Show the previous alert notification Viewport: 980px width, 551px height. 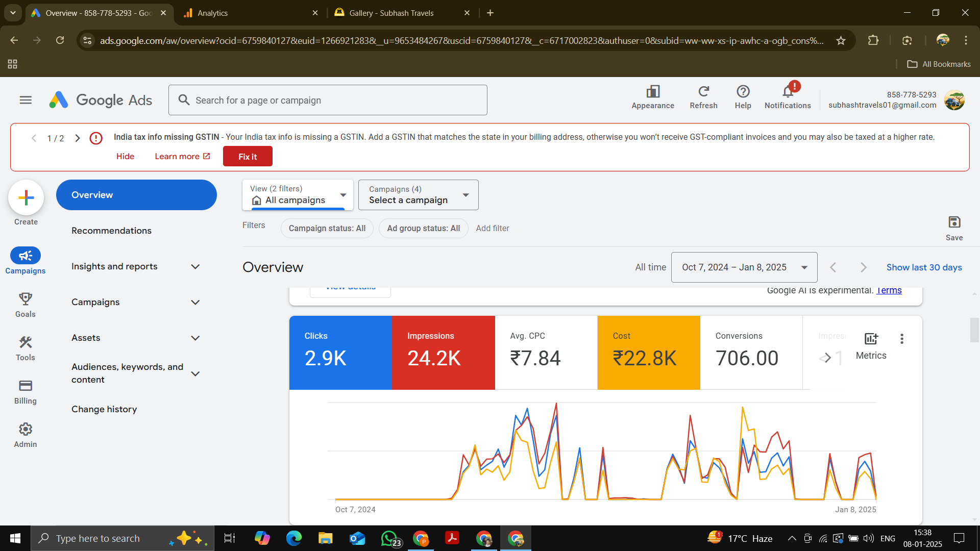pyautogui.click(x=34, y=138)
